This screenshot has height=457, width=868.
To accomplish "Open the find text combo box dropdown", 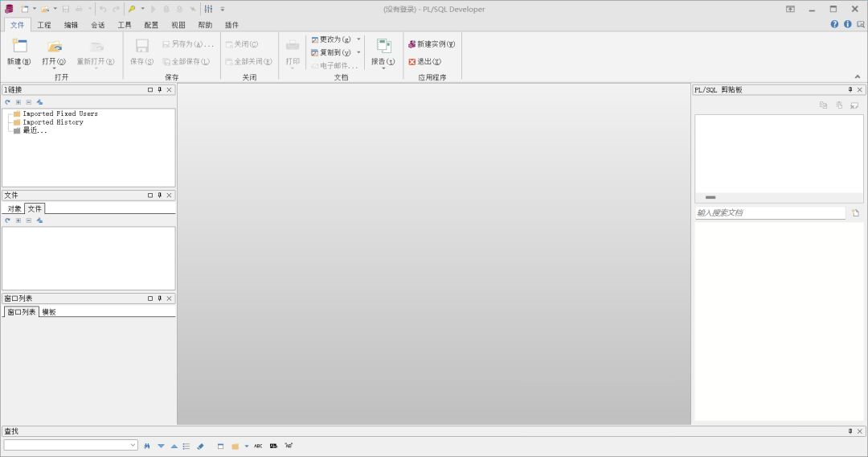I will click(133, 445).
